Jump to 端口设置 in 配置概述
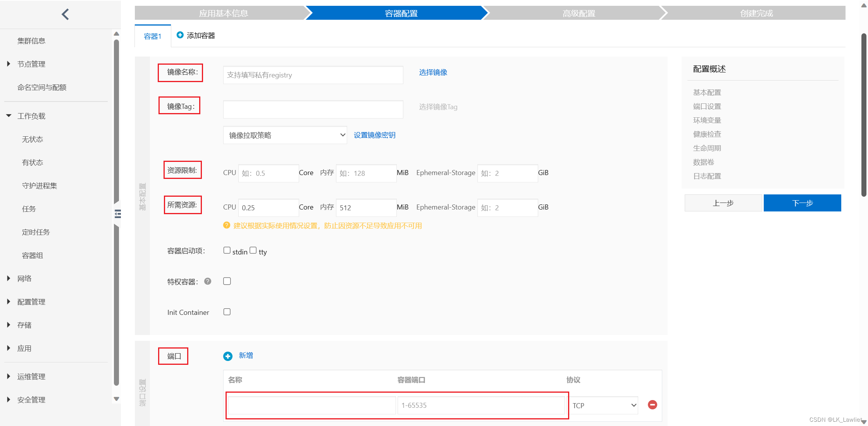The image size is (868, 426). [707, 106]
